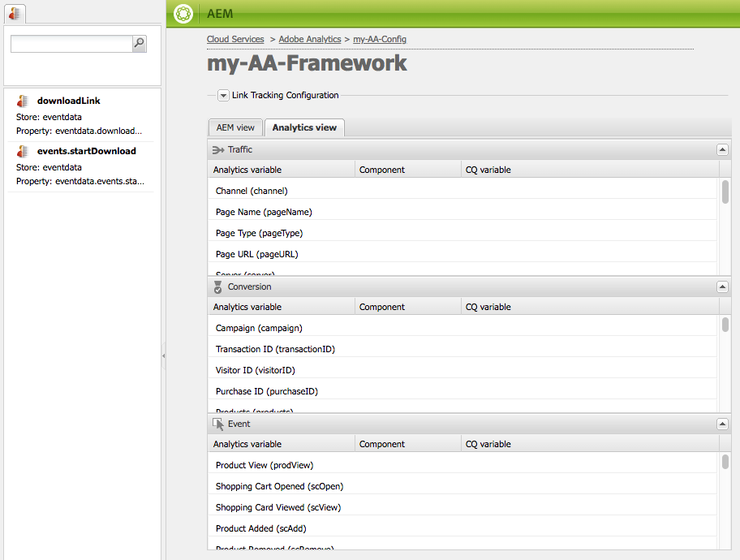Click the my-AA-Framework page title
740x560 pixels.
(307, 63)
